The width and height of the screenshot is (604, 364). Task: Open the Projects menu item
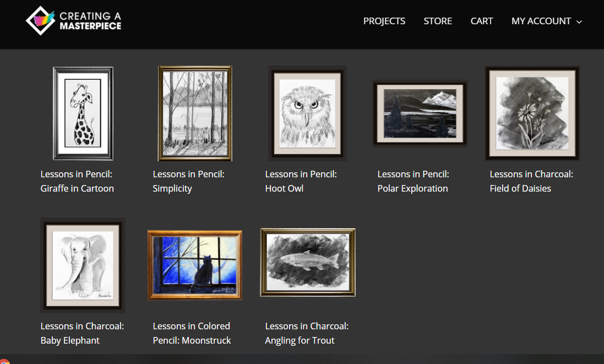tap(384, 21)
